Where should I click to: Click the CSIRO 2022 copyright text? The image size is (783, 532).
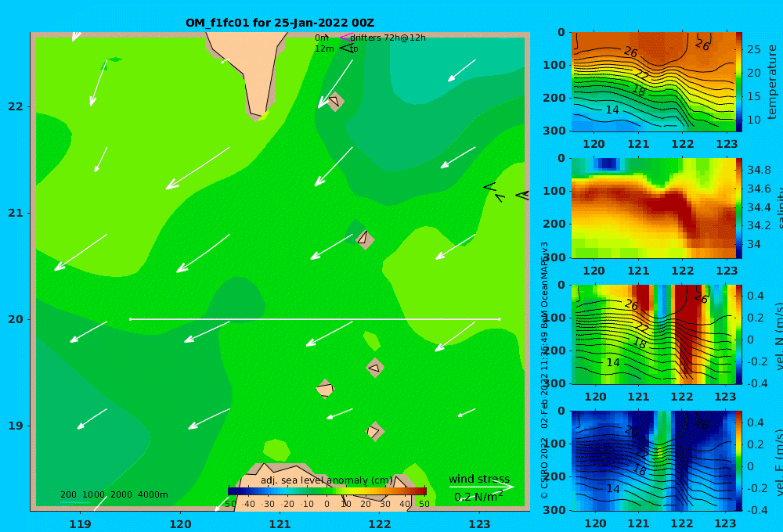[544, 468]
